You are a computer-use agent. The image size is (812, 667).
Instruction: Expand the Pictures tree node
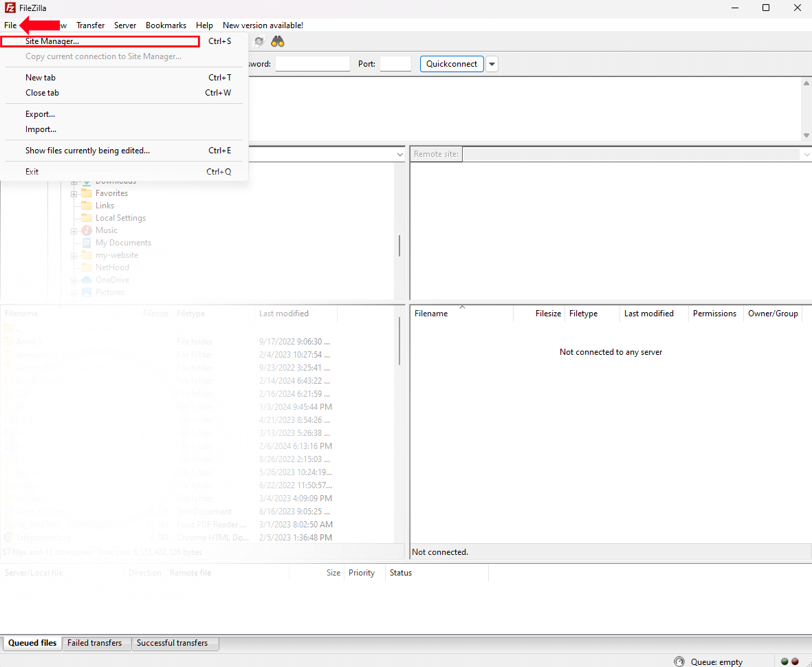74,294
